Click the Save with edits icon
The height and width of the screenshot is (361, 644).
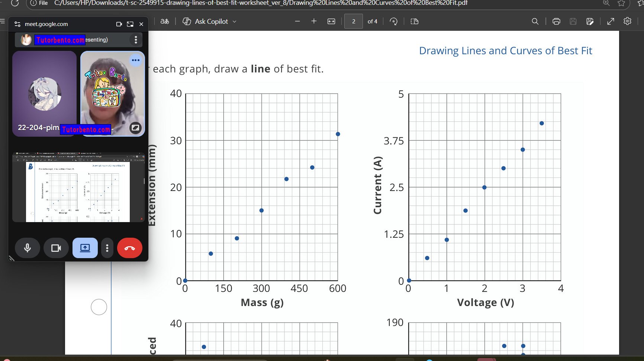tap(590, 22)
